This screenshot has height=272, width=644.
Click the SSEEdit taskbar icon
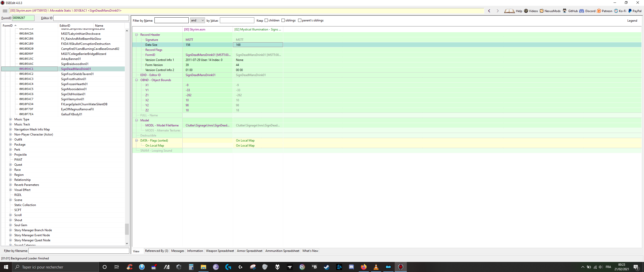[400, 267]
